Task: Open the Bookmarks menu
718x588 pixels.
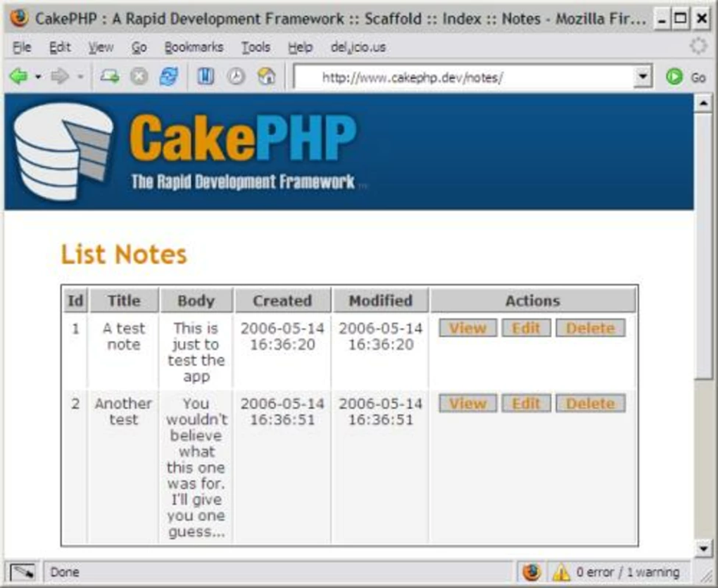Action: 194,47
